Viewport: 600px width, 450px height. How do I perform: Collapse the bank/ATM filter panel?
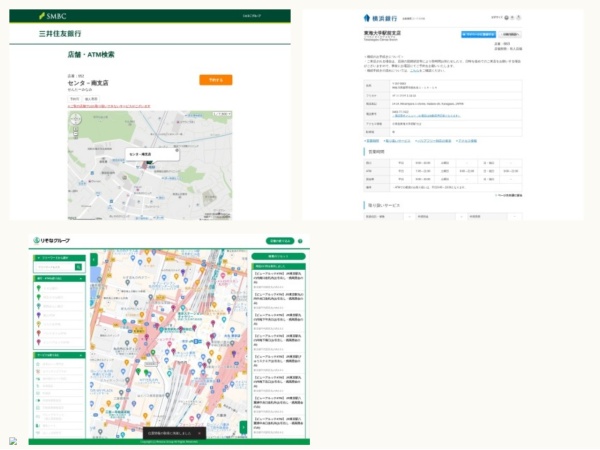(x=59, y=279)
